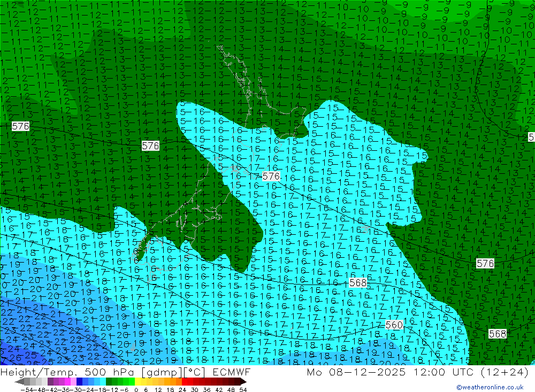535x392 pixels.
Task: Open the weatheronline.co.uk watermark link
Action: pos(490,387)
